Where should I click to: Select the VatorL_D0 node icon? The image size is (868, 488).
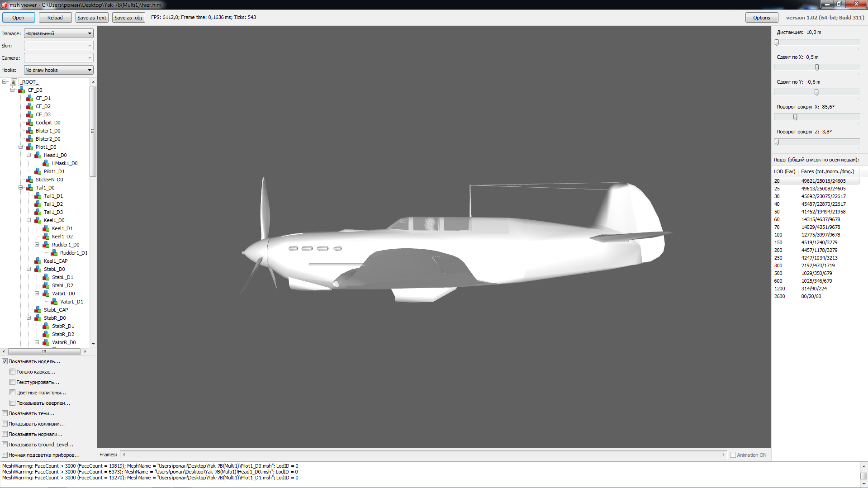pos(46,294)
